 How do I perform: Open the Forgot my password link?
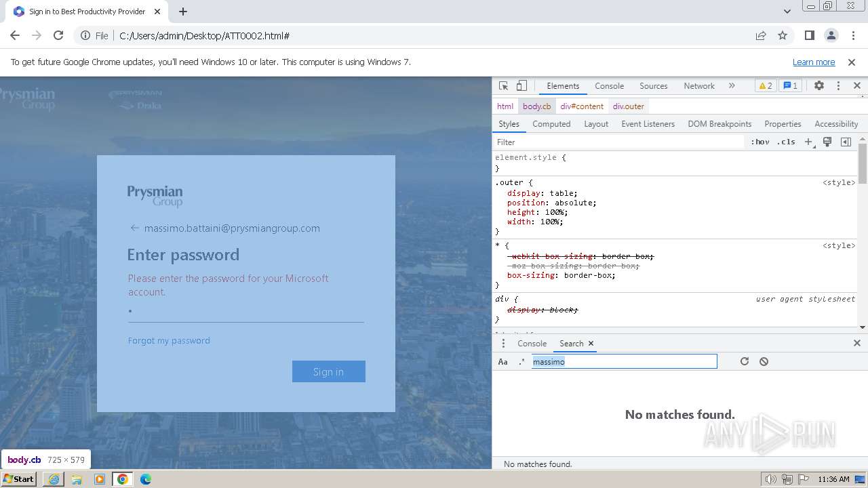(x=169, y=341)
